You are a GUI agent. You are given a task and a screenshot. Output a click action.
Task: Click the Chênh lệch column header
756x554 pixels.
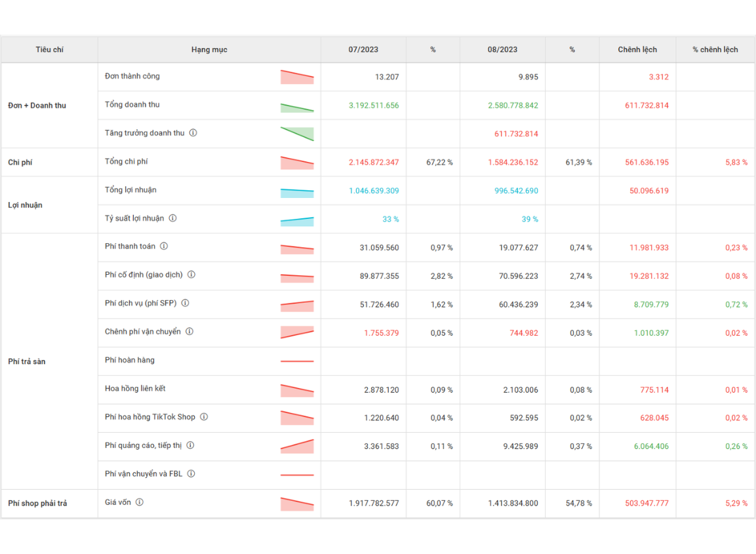[637, 50]
